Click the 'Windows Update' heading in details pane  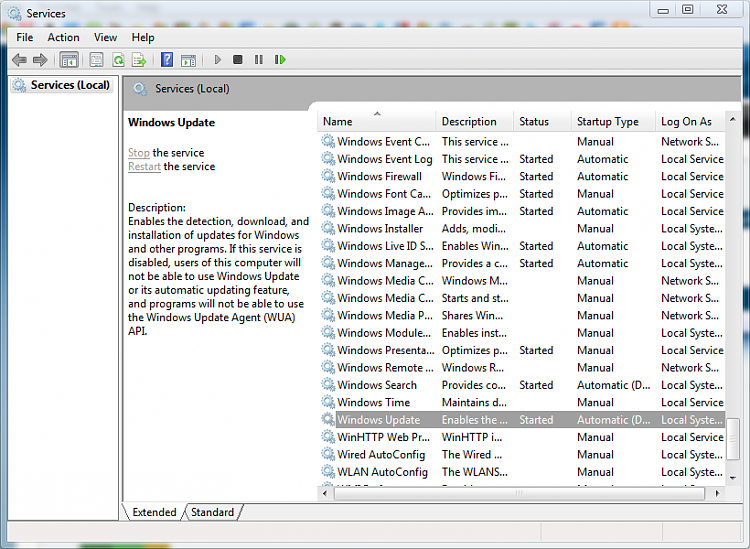(171, 122)
